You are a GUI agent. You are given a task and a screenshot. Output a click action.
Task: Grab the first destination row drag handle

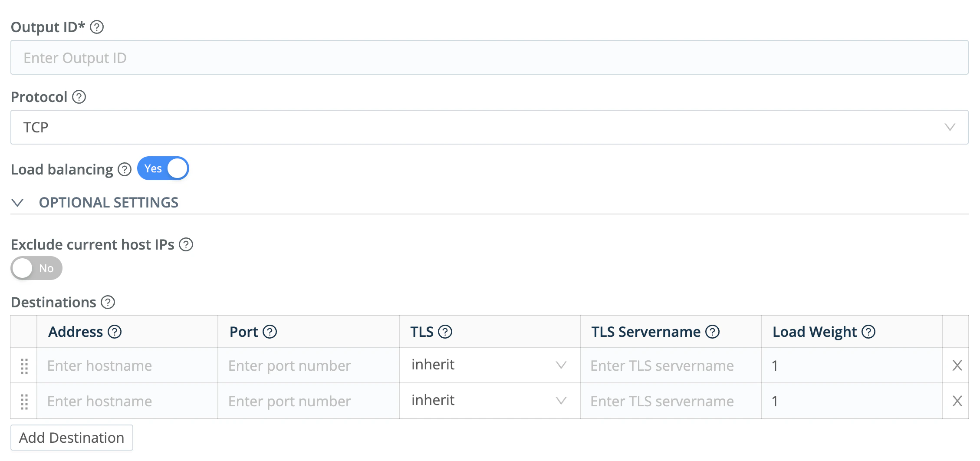pyautogui.click(x=24, y=366)
